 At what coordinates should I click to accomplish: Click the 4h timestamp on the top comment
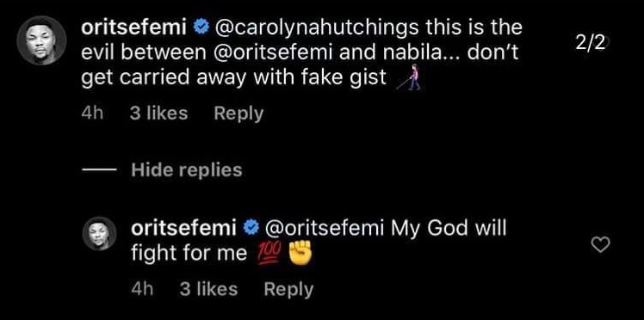(92, 114)
